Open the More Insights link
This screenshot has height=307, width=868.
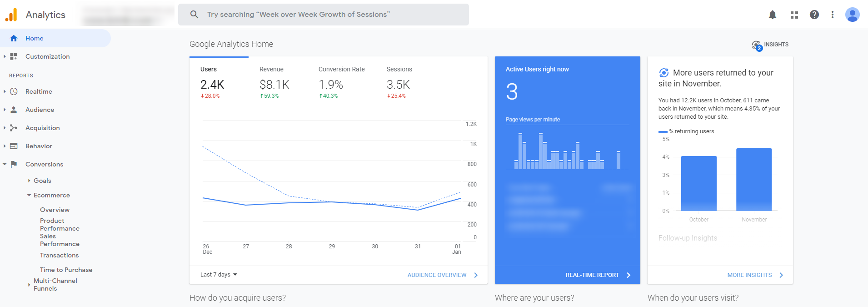point(749,275)
